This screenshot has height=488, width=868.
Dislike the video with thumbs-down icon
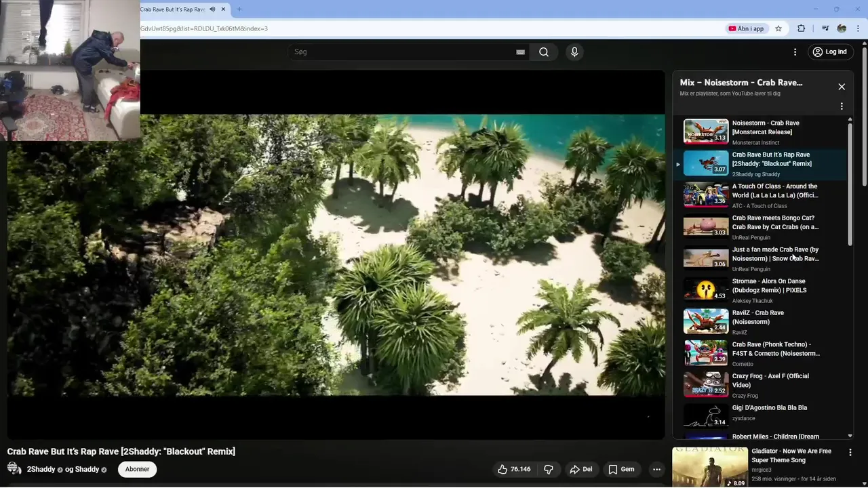(549, 469)
